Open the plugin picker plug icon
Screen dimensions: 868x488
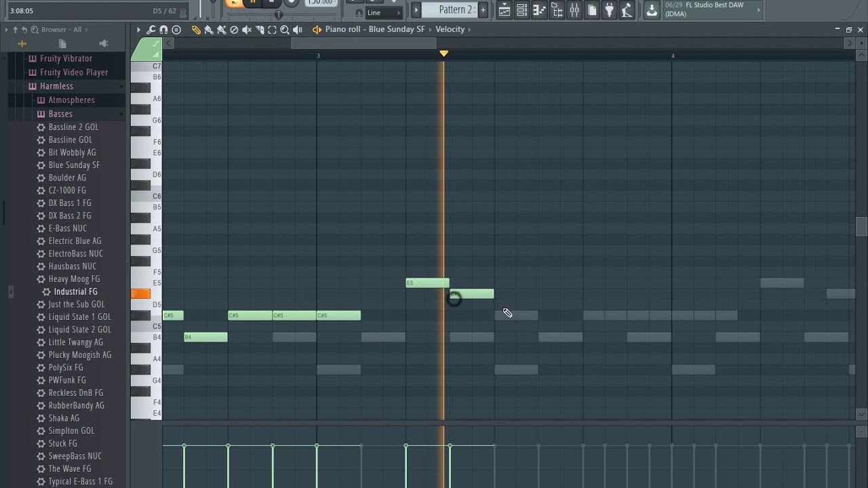tap(609, 9)
